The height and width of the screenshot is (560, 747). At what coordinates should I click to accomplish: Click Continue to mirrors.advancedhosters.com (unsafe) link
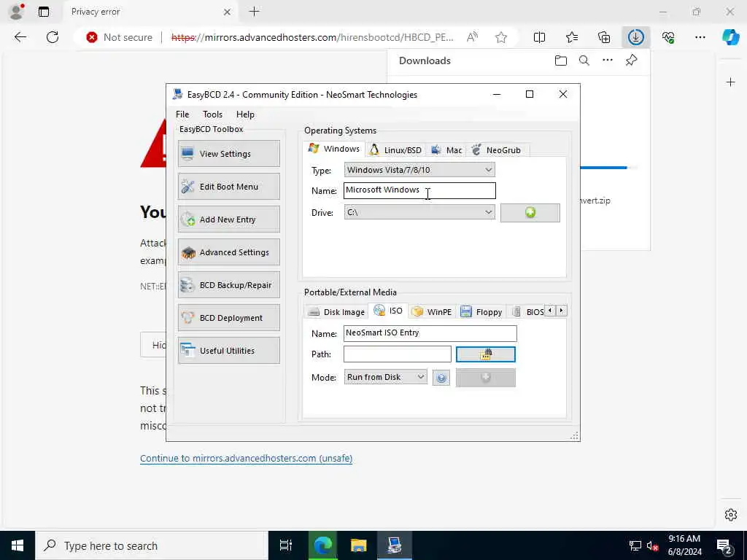point(247,458)
